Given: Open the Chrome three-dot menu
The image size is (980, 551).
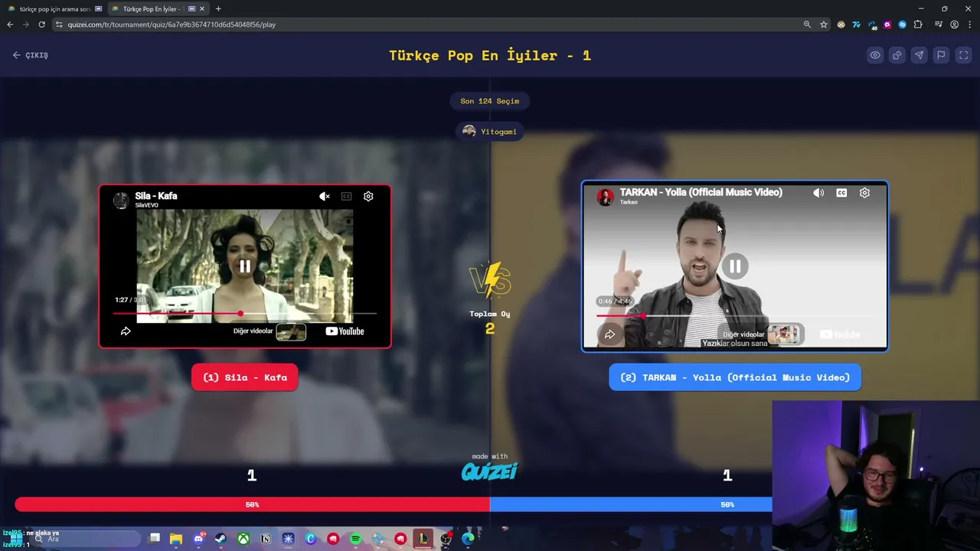Looking at the screenshot, I should click(969, 24).
